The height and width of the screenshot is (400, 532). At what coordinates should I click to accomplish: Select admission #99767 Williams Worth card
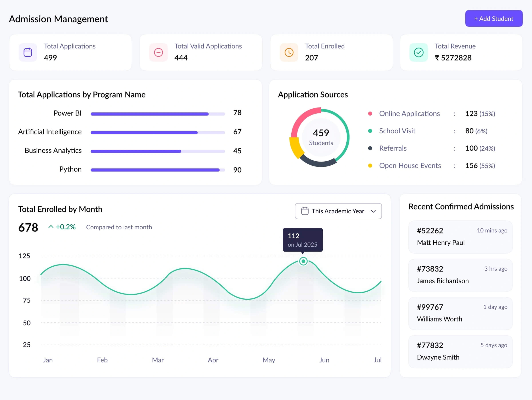tap(460, 313)
